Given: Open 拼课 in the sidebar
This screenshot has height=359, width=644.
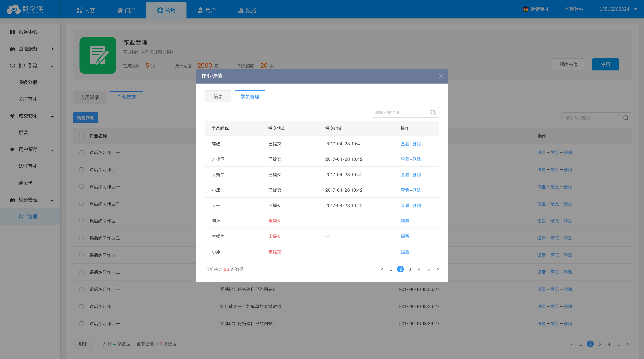Looking at the screenshot, I should point(23,133).
